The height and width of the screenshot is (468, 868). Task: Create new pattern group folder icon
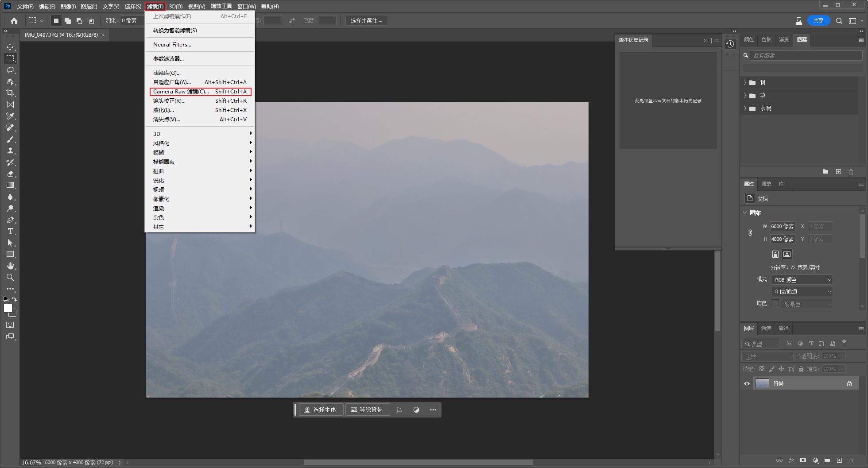point(825,171)
